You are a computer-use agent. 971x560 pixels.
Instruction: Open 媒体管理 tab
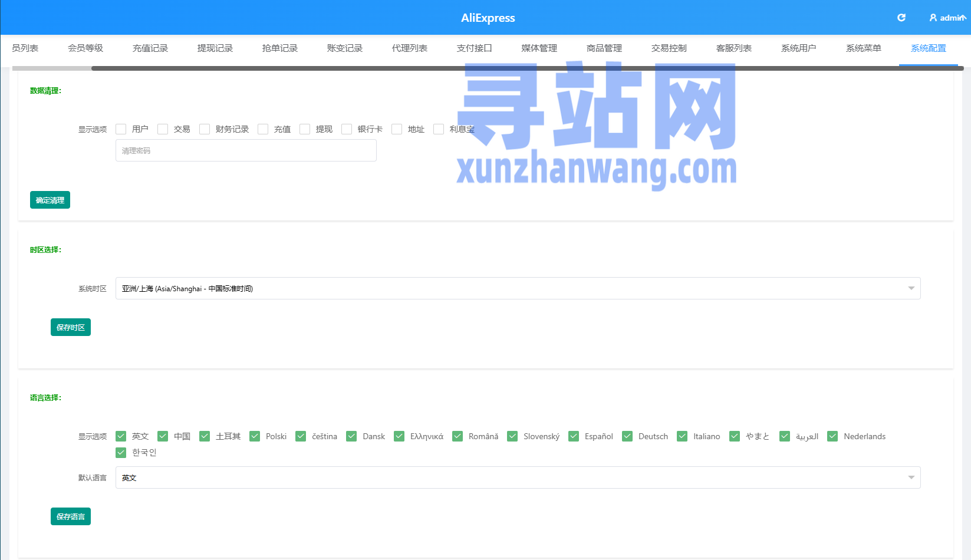point(539,48)
